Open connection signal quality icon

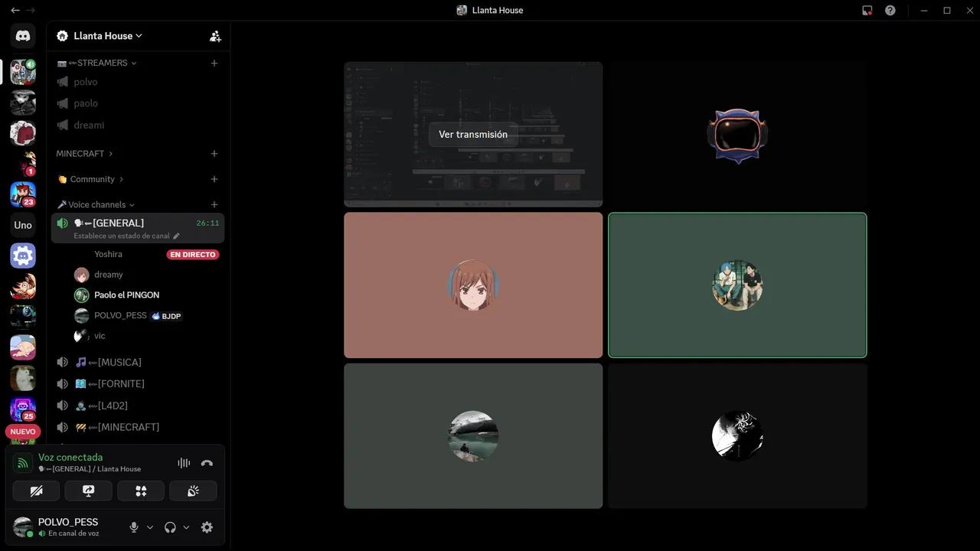tap(23, 463)
